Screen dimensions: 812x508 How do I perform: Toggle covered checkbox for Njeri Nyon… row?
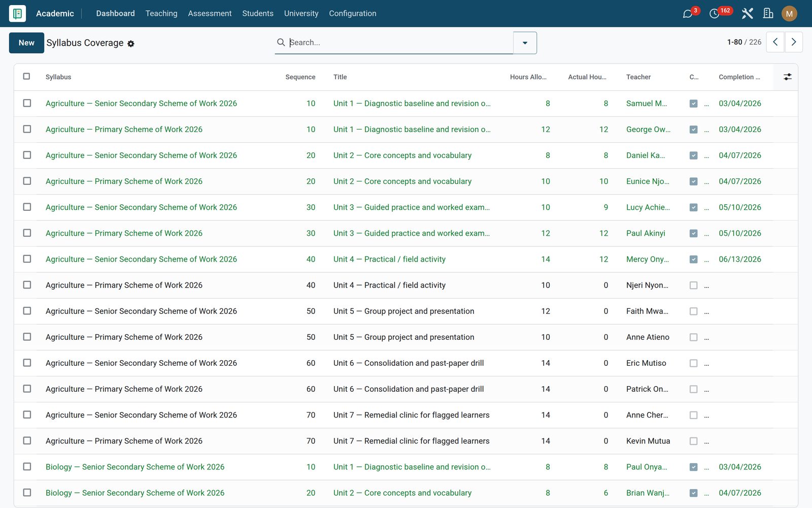pyautogui.click(x=694, y=285)
